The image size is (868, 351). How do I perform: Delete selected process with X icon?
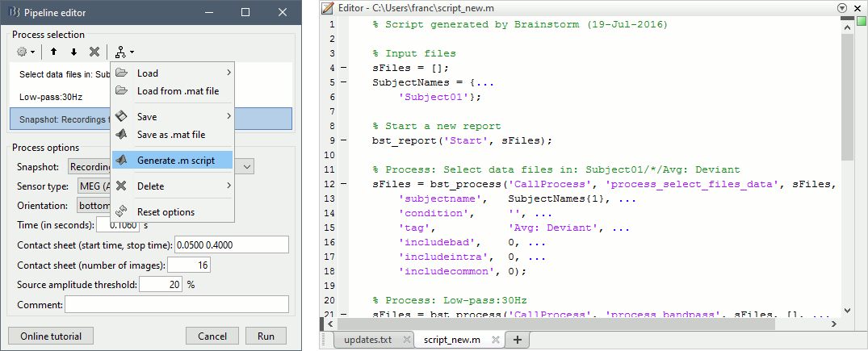[94, 52]
